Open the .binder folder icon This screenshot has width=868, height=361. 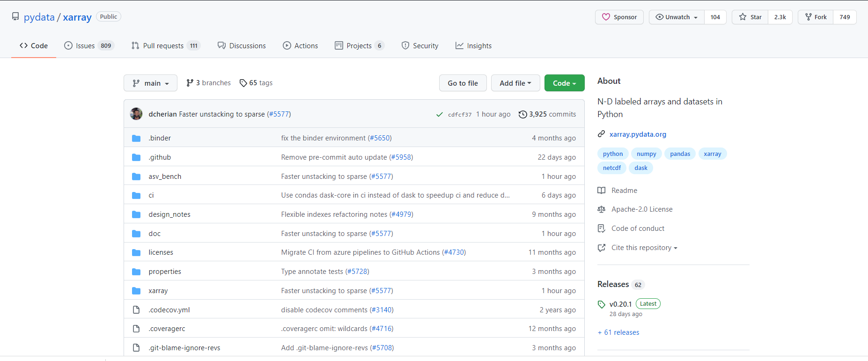point(136,138)
